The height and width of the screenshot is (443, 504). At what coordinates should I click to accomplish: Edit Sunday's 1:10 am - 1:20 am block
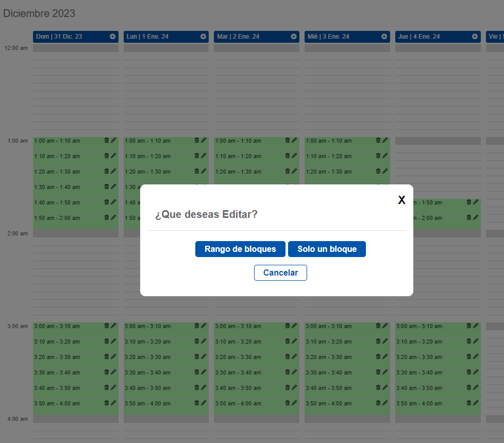click(x=113, y=156)
